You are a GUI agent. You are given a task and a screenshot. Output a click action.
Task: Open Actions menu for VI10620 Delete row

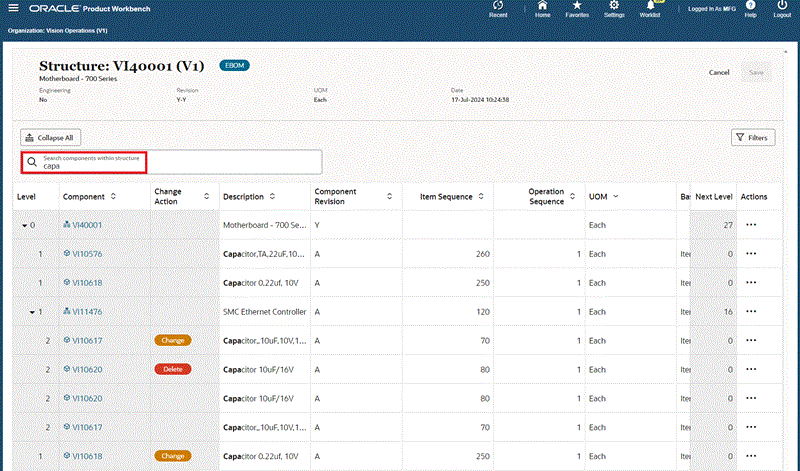(751, 369)
